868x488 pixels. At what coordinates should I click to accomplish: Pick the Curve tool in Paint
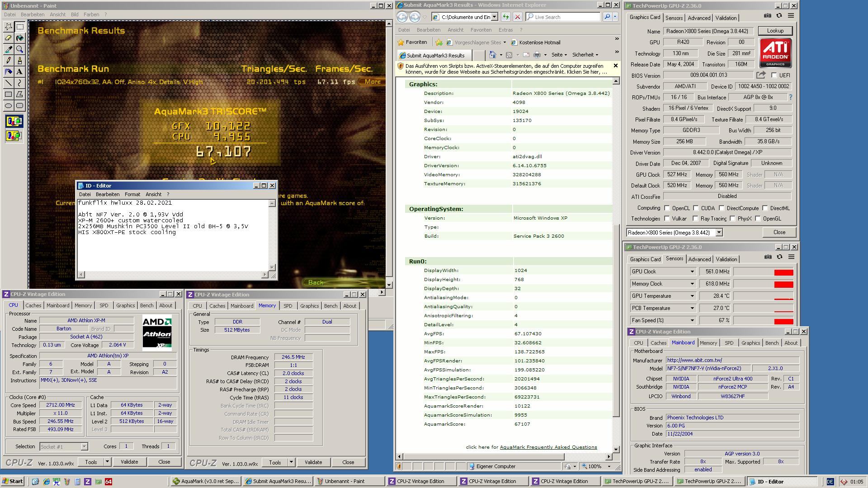(20, 83)
